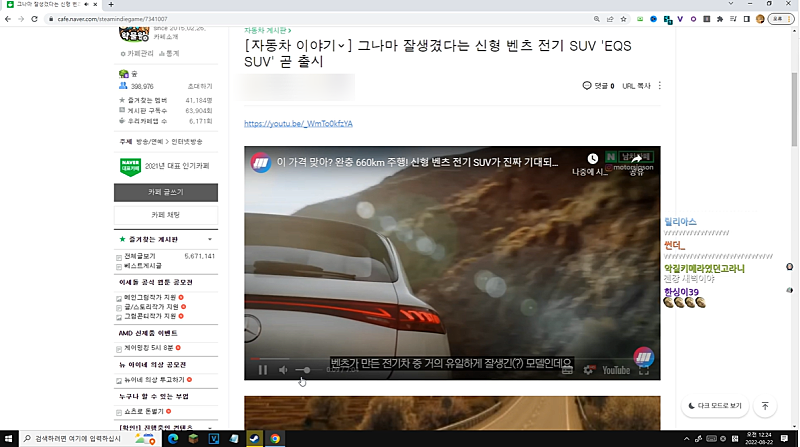Open the Windows notification center
The image size is (800, 447).
785,438
